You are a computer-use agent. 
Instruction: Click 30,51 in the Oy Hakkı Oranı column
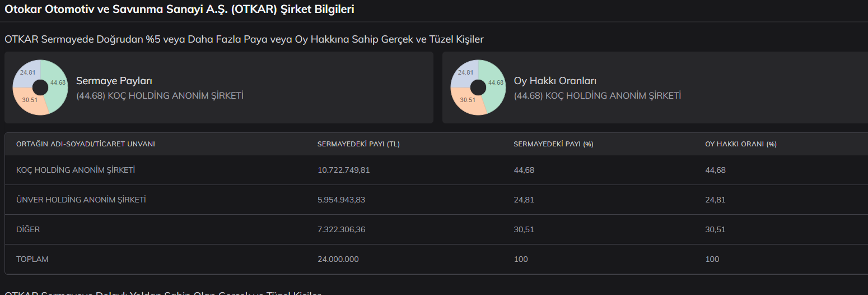tap(715, 229)
